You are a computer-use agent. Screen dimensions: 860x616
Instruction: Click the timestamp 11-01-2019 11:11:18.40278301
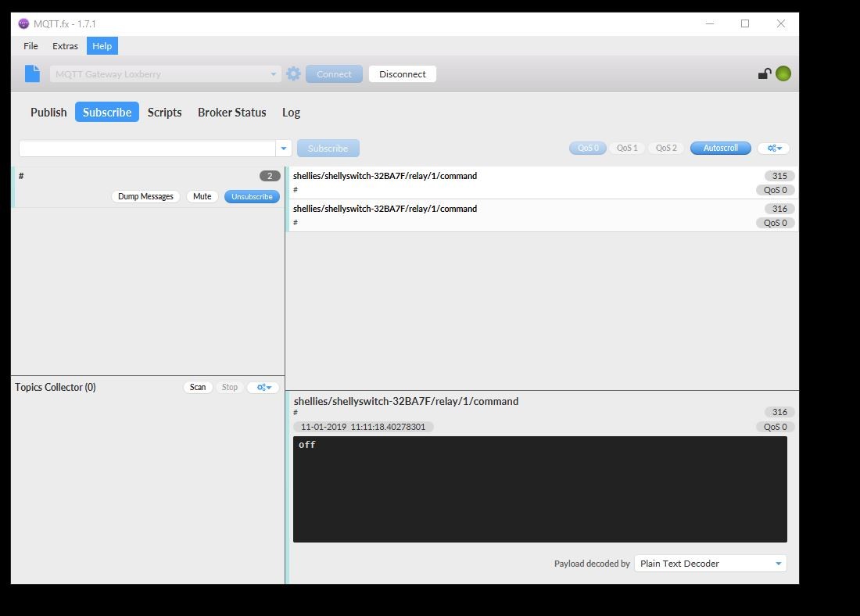(363, 427)
